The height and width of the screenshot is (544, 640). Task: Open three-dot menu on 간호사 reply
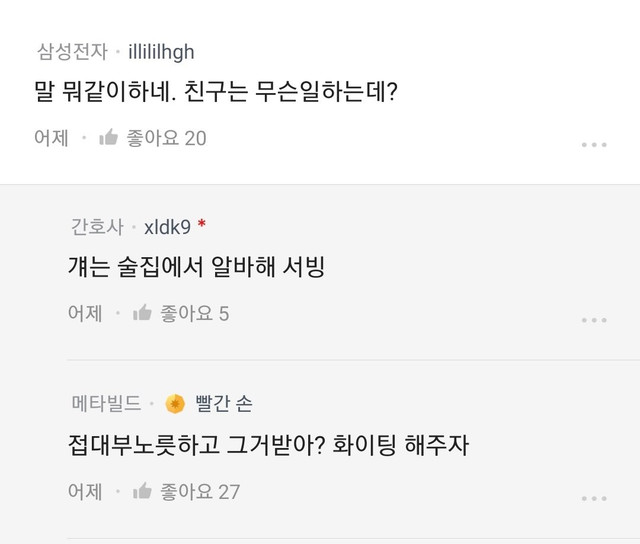tap(594, 320)
